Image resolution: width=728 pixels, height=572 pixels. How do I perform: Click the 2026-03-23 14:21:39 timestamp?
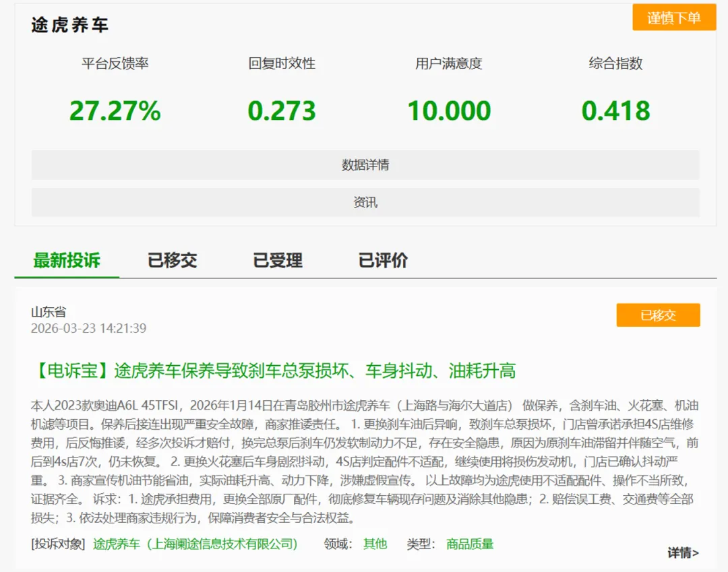pyautogui.click(x=89, y=329)
